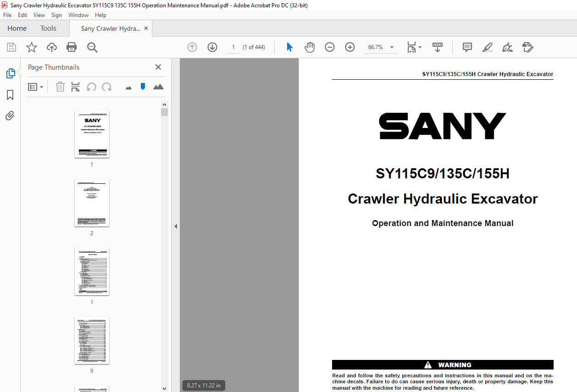
Task: Open the zoom level dropdown
Action: (x=392, y=47)
